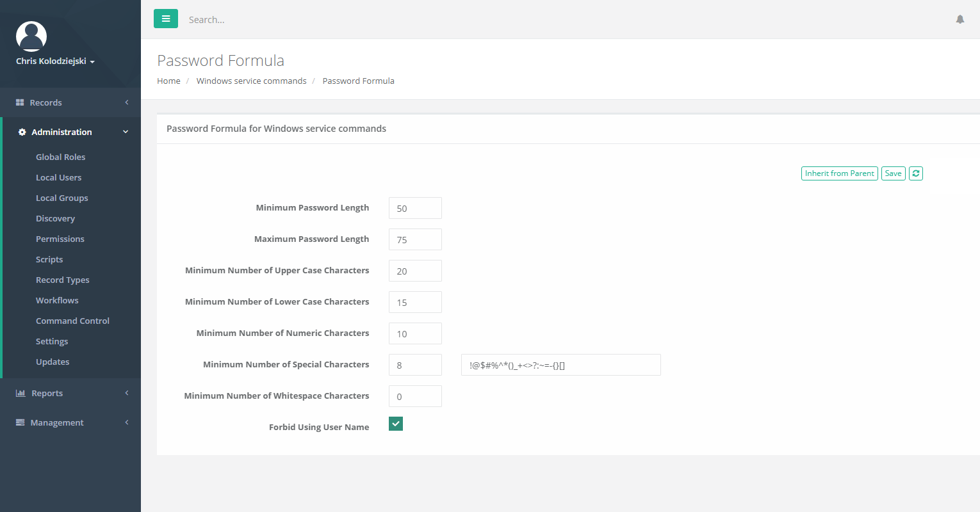980x512 pixels.
Task: Click the user avatar picture
Action: click(31, 36)
